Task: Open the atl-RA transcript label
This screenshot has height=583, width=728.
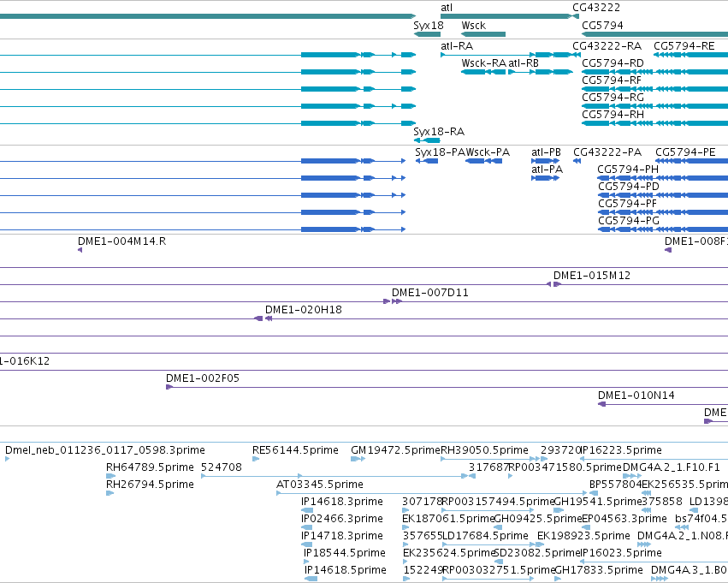Action: pyautogui.click(x=457, y=46)
